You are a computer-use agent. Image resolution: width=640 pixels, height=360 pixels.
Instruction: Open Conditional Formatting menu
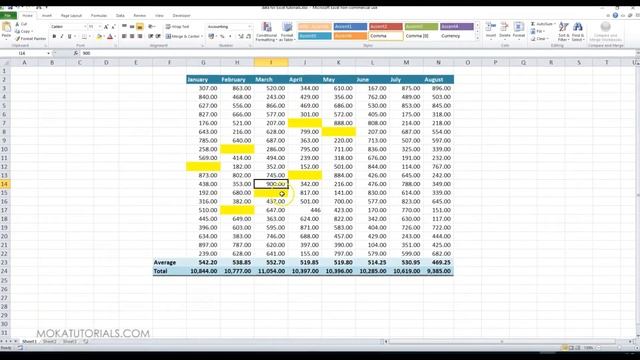266,32
